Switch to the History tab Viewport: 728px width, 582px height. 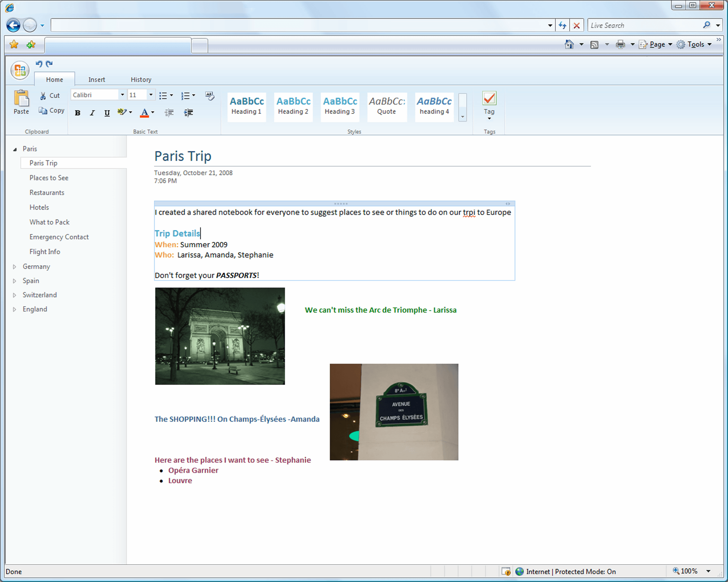pyautogui.click(x=141, y=80)
